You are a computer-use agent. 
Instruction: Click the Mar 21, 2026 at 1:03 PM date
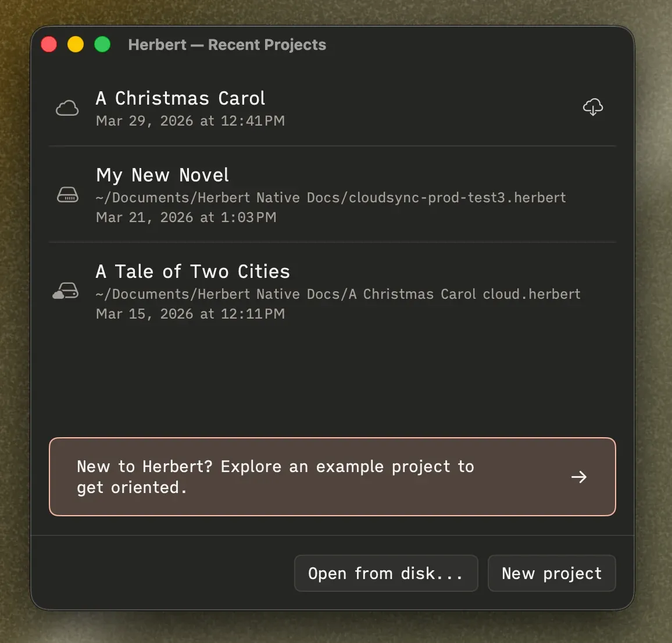pyautogui.click(x=186, y=217)
